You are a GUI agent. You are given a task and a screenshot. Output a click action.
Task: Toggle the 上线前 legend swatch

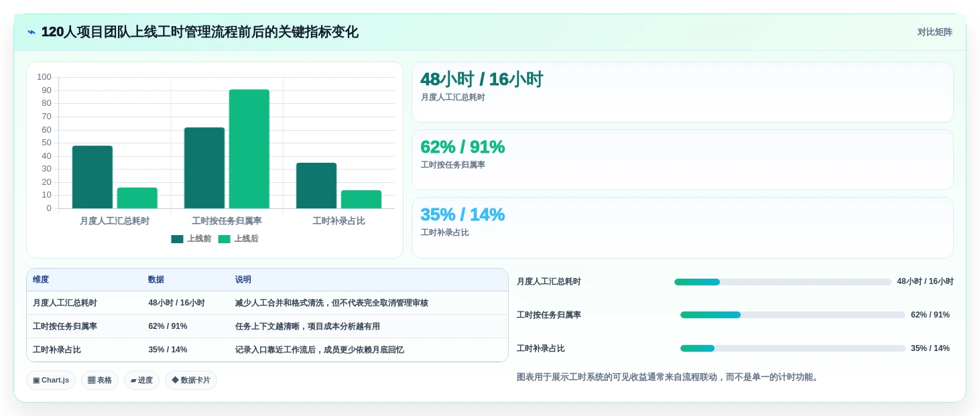point(177,239)
